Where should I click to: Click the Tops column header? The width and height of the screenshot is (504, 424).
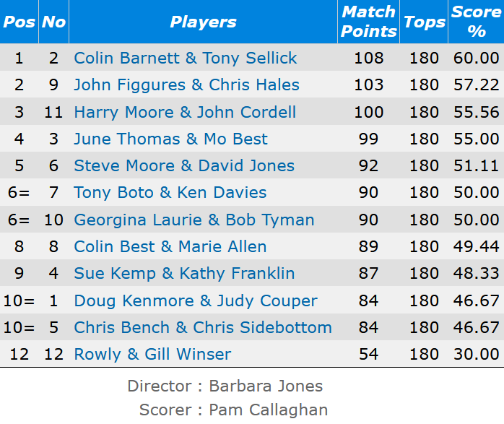point(424,22)
